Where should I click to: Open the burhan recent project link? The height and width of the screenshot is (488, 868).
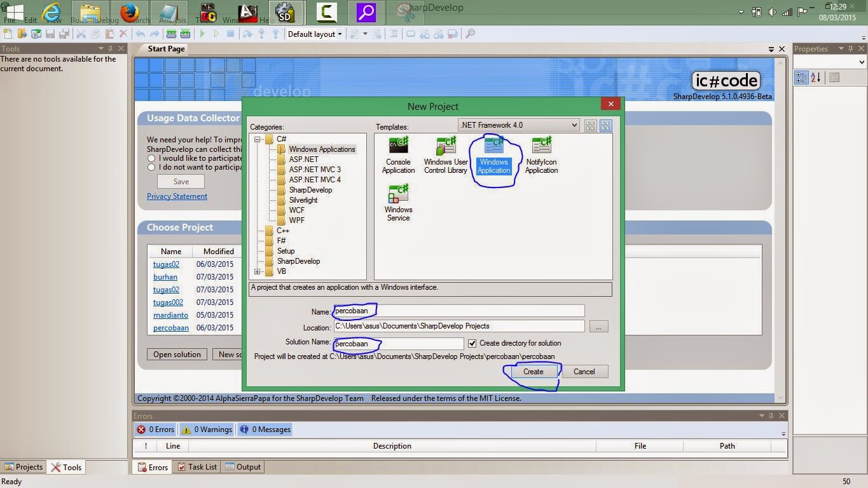[x=165, y=277]
